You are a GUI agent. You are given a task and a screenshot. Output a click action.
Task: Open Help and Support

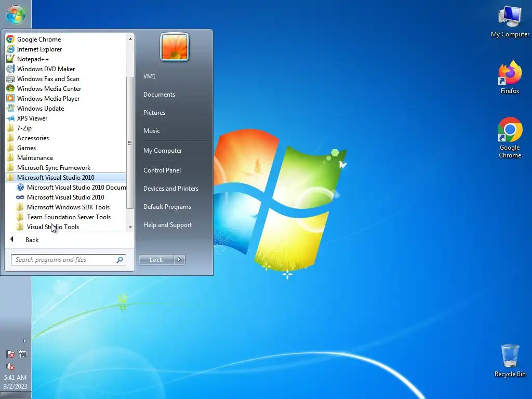point(167,225)
